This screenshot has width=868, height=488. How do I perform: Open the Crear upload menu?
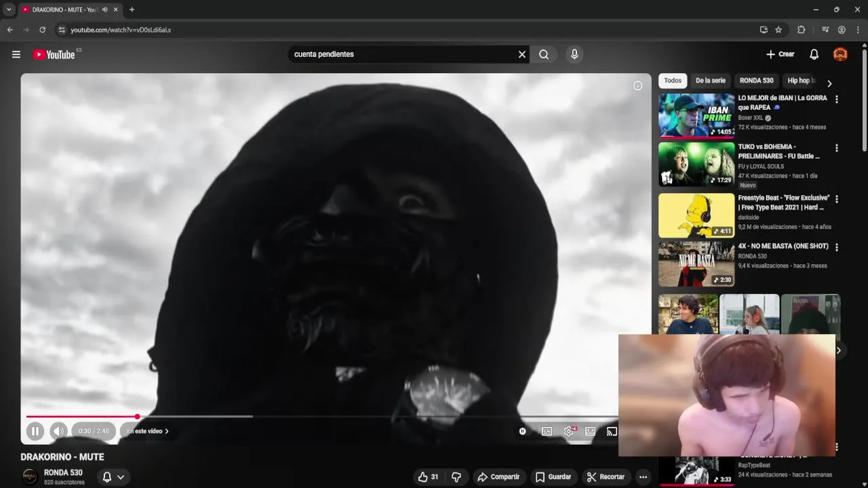tap(780, 54)
